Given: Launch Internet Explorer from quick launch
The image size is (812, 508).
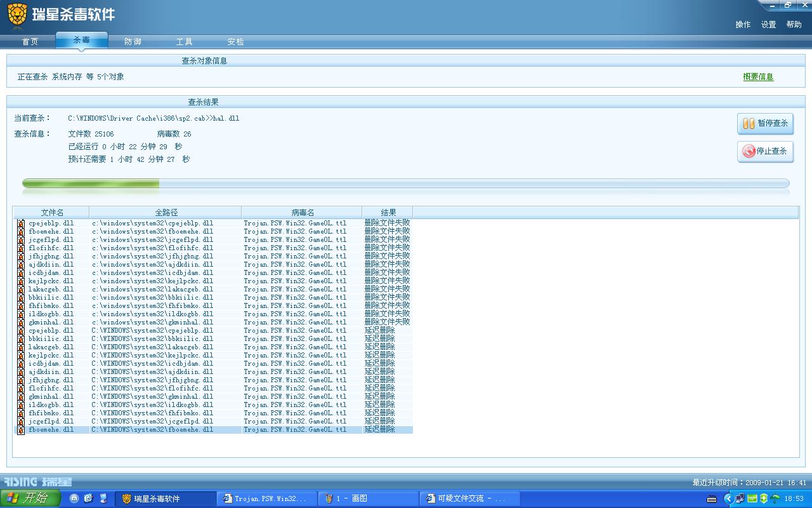Looking at the screenshot, I should [x=88, y=498].
